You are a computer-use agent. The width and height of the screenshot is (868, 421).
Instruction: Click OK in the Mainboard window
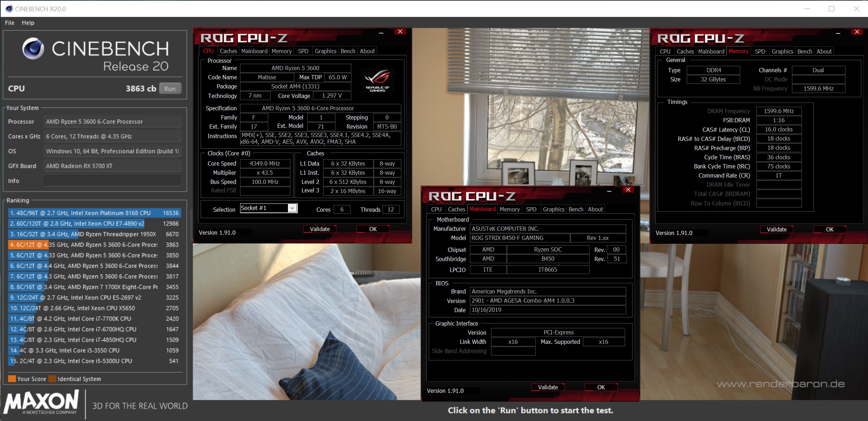(601, 387)
